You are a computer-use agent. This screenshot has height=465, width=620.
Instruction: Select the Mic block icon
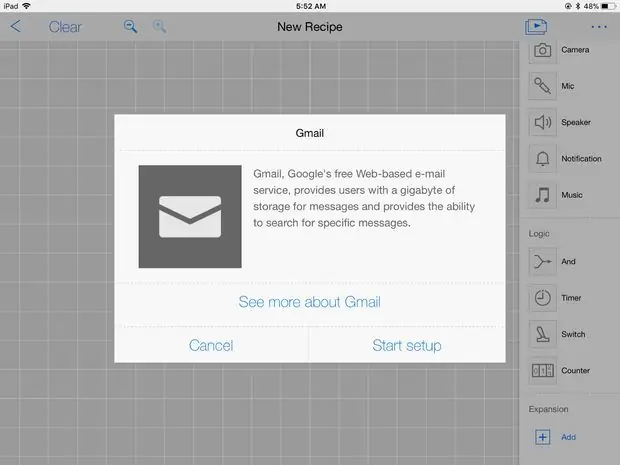point(542,86)
